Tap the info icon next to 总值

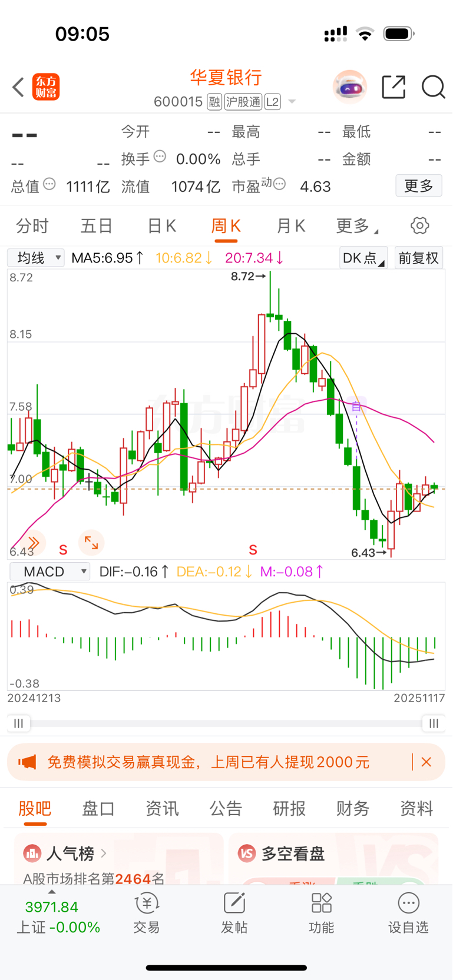pos(49,184)
